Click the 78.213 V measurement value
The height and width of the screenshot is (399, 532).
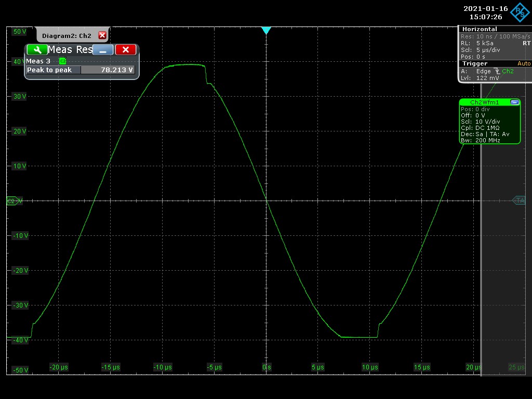point(108,70)
